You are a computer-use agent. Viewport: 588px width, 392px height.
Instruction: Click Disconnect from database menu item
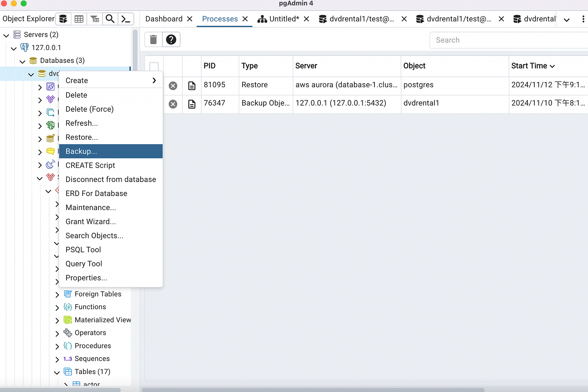[x=111, y=179]
